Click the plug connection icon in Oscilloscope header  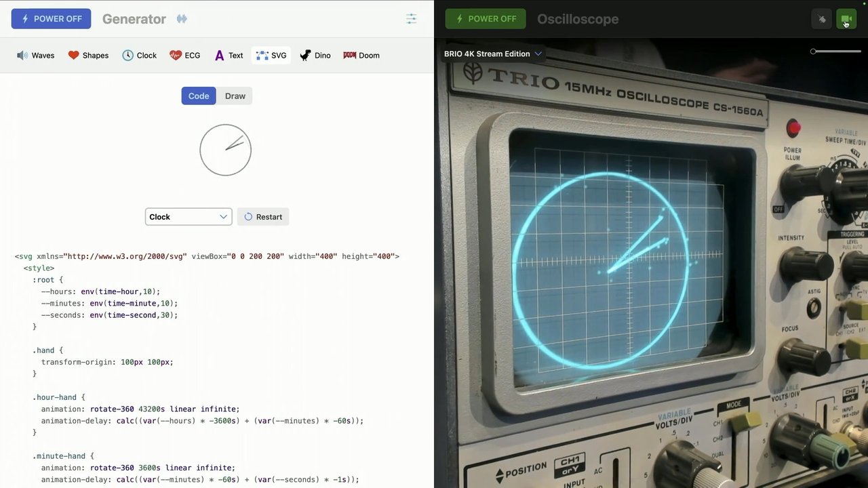(822, 19)
